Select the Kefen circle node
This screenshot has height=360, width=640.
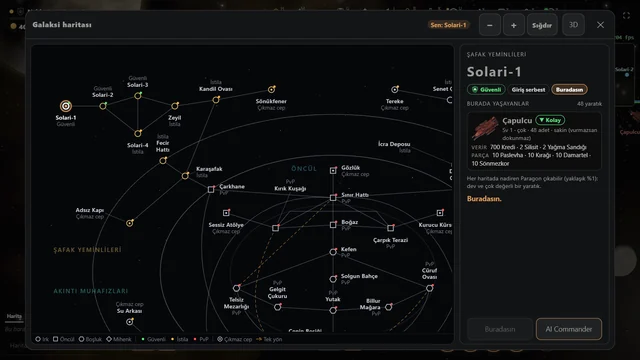[x=333, y=252]
